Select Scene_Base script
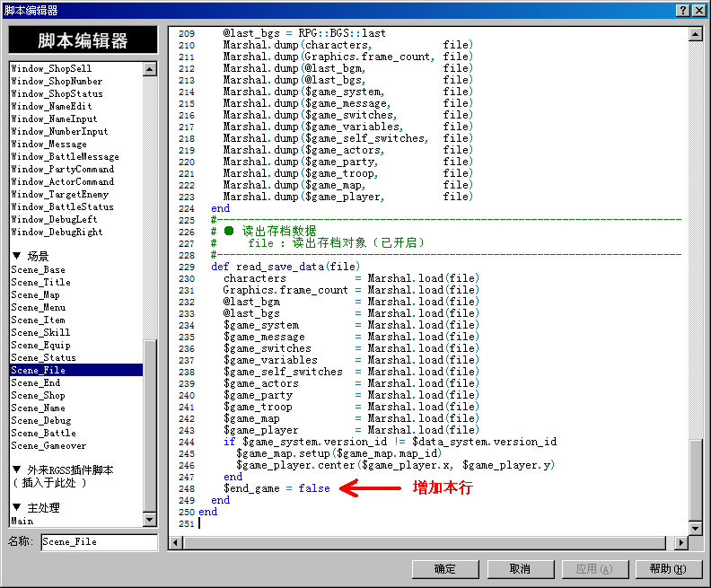 click(x=38, y=269)
